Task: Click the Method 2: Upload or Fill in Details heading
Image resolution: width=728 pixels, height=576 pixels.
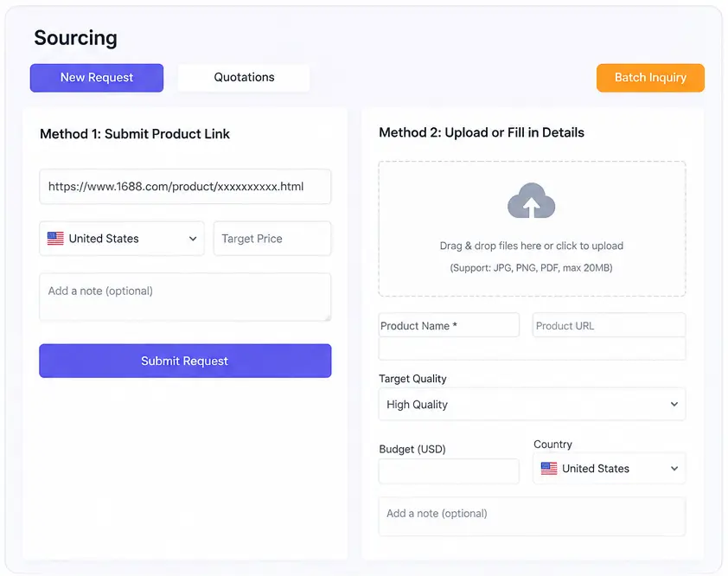Action: click(x=482, y=132)
